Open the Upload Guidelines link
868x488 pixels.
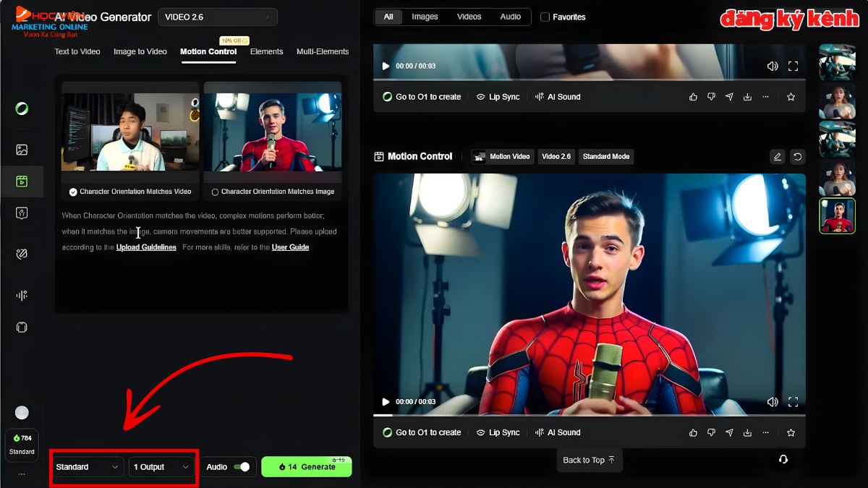[x=147, y=247]
